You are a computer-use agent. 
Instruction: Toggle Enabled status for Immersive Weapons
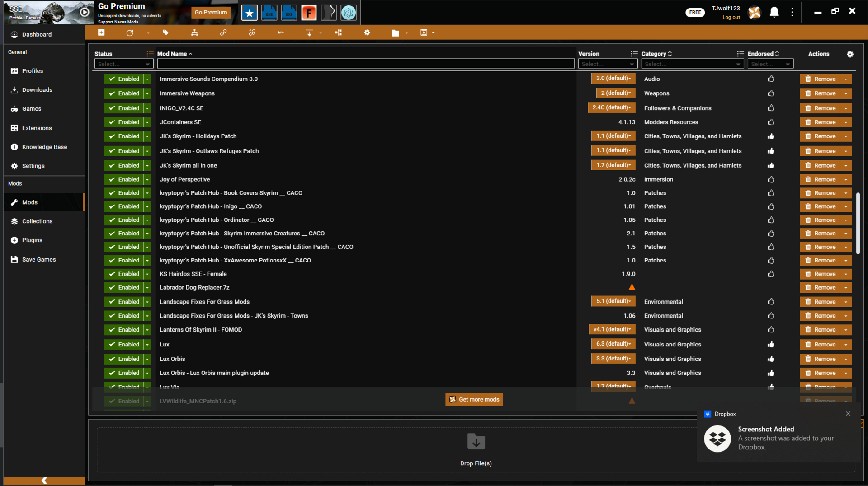[x=123, y=93]
